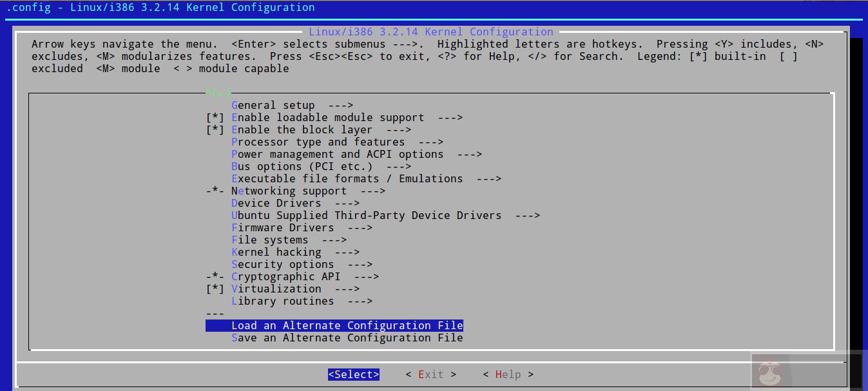The height and width of the screenshot is (391, 868).
Task: Open the Security options entry
Action: point(282,265)
